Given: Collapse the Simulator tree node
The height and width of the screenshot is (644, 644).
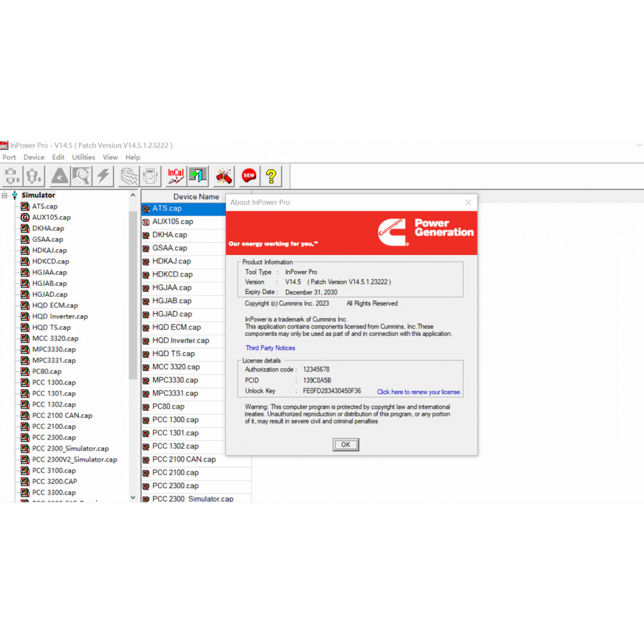Looking at the screenshot, I should tap(5, 195).
